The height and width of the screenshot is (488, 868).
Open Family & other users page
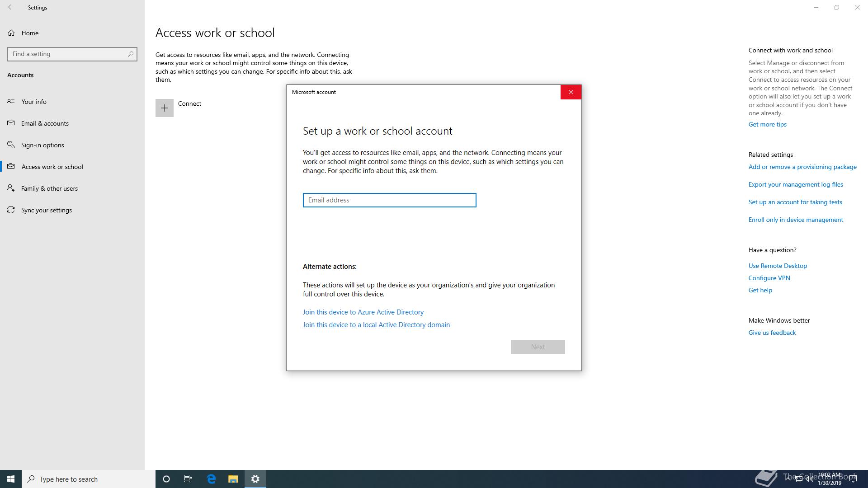point(72,188)
